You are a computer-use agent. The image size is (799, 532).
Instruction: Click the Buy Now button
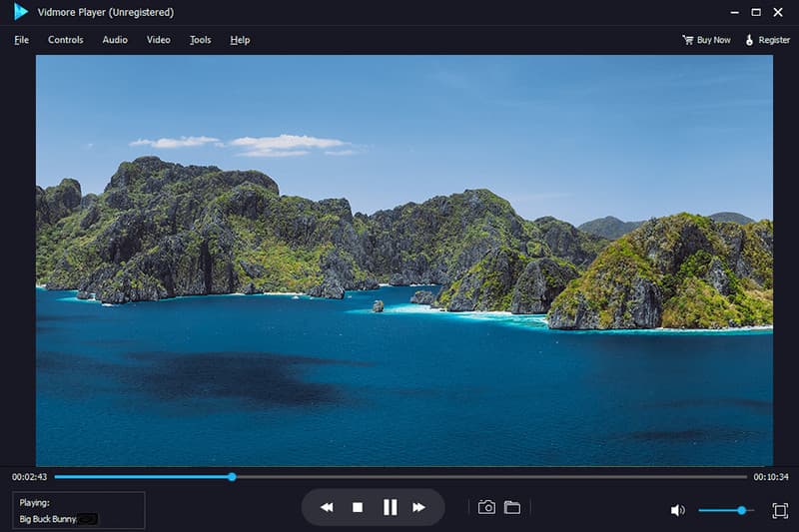tap(706, 40)
